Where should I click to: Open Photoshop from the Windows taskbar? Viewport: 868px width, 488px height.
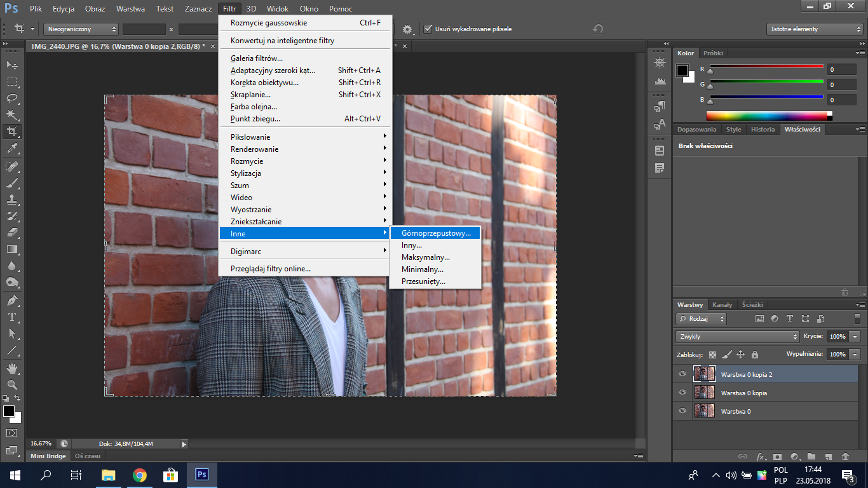click(x=201, y=475)
